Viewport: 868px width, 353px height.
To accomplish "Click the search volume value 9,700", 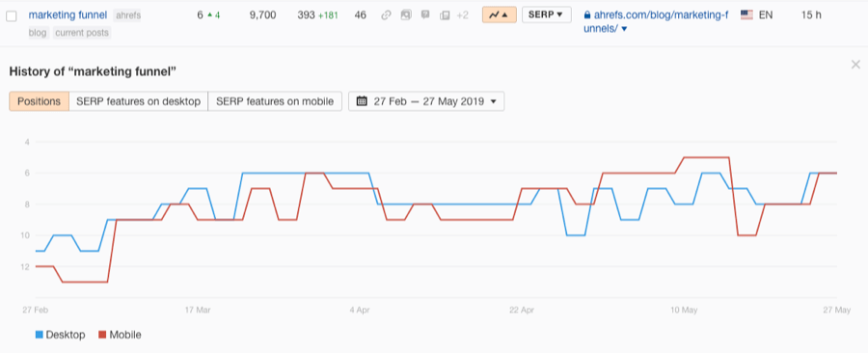I will (262, 15).
